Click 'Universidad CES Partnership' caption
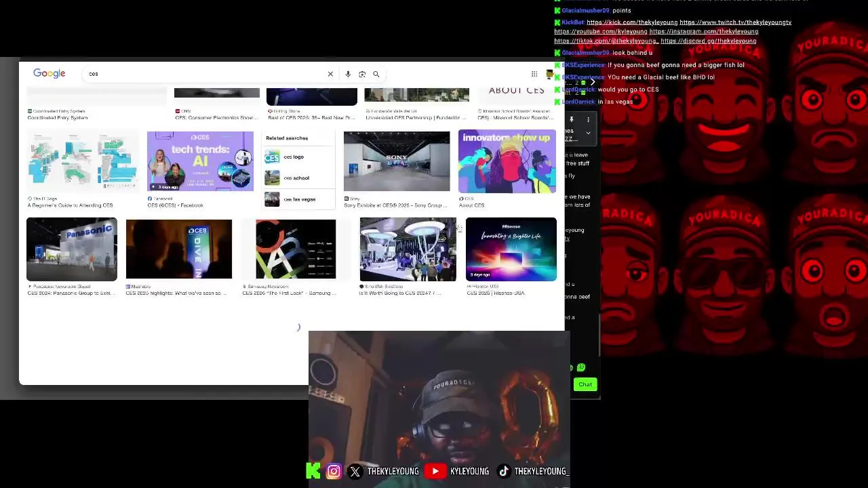 tap(416, 118)
